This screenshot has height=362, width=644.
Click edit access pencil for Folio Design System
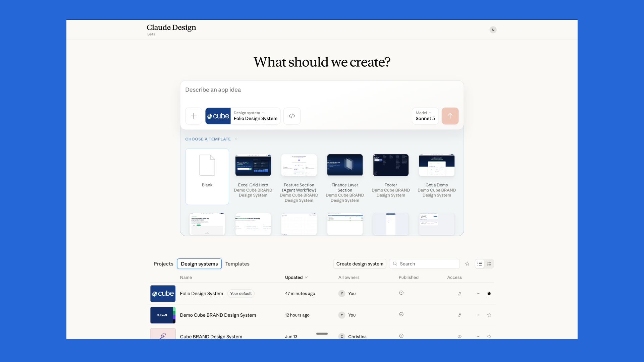tap(460, 294)
